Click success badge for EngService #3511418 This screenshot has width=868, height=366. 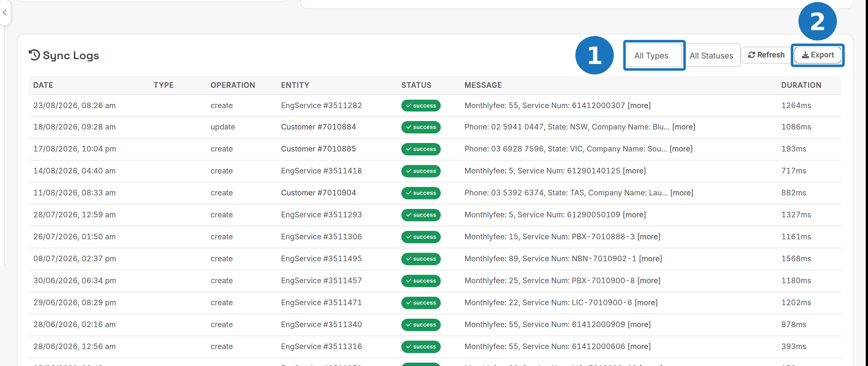pyautogui.click(x=421, y=171)
